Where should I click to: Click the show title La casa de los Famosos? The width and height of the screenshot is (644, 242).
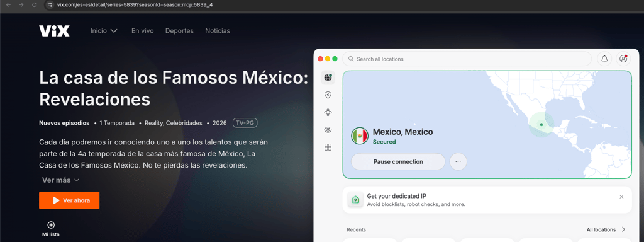click(174, 88)
